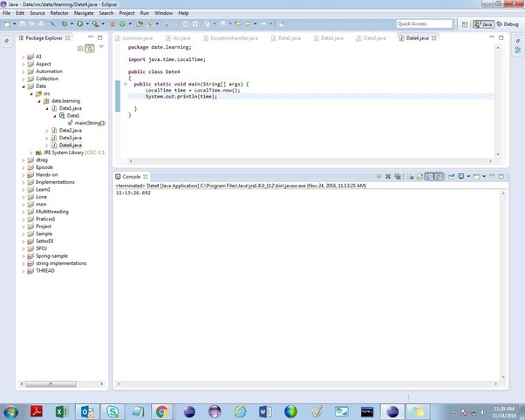Viewport: 525px width, 420px height.
Task: Open Word from the taskbar
Action: [265, 411]
